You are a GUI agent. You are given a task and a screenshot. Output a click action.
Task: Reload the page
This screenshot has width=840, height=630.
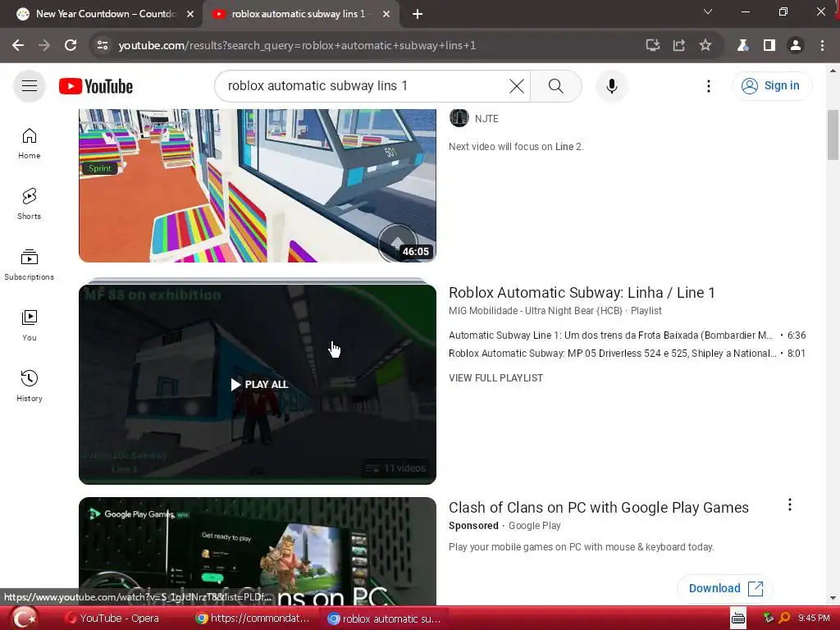71,46
